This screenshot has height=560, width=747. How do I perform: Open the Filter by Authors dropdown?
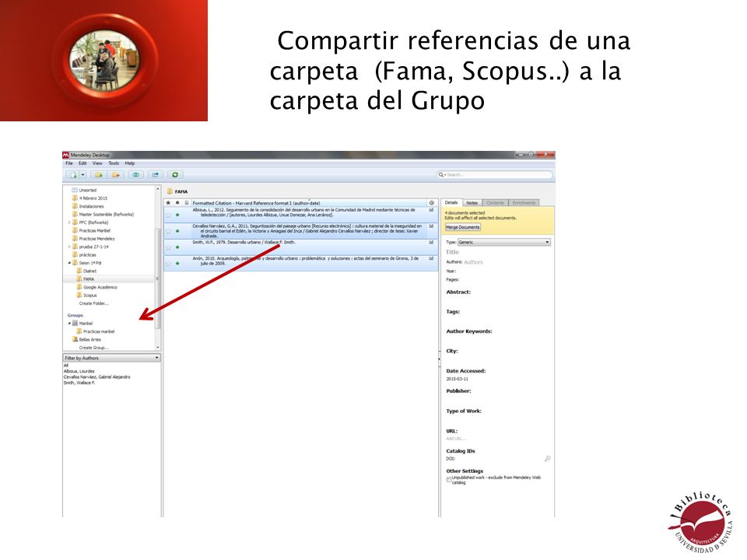coord(111,358)
